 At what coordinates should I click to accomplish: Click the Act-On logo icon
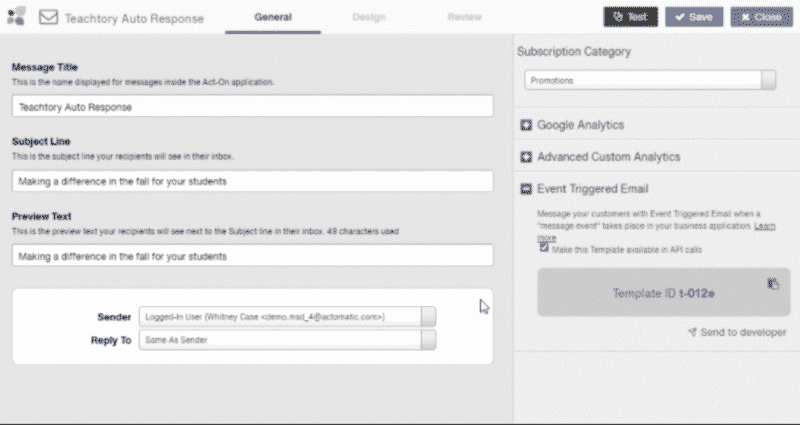coord(15,17)
